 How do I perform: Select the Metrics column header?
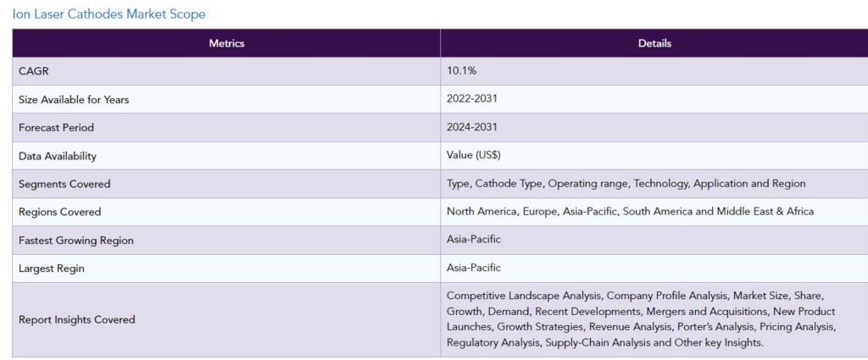226,43
